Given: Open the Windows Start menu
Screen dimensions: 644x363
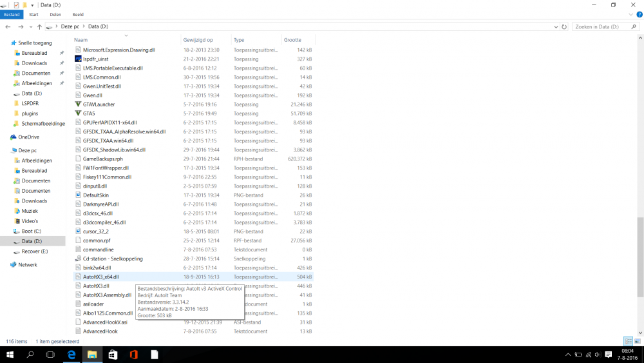Looking at the screenshot, I should click(10, 355).
